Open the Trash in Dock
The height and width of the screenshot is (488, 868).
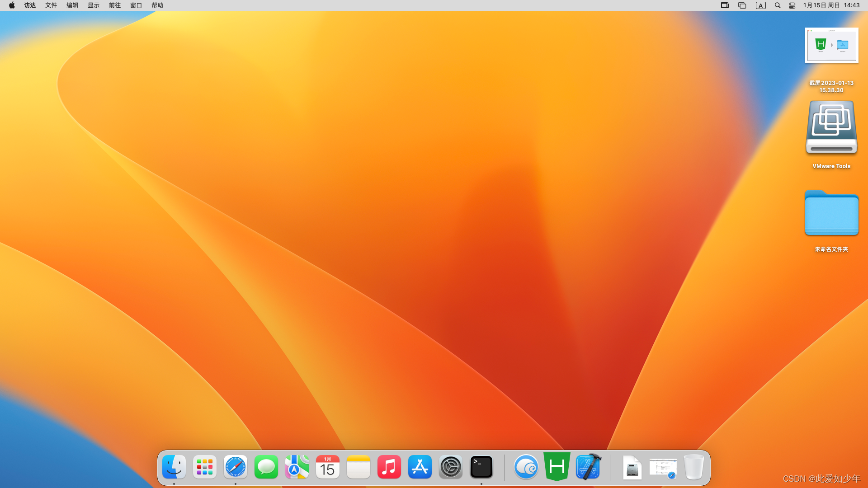pos(693,467)
